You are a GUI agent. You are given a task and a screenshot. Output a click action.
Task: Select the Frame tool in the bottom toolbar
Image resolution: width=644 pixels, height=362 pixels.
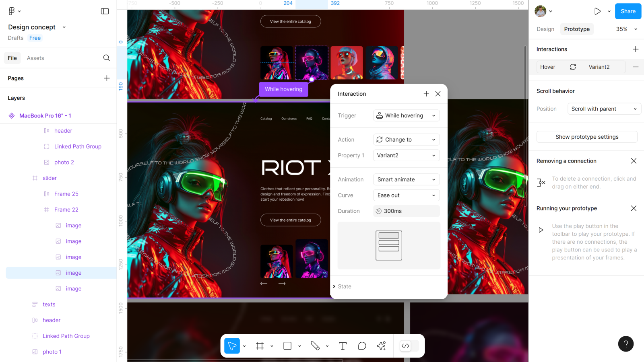260,346
